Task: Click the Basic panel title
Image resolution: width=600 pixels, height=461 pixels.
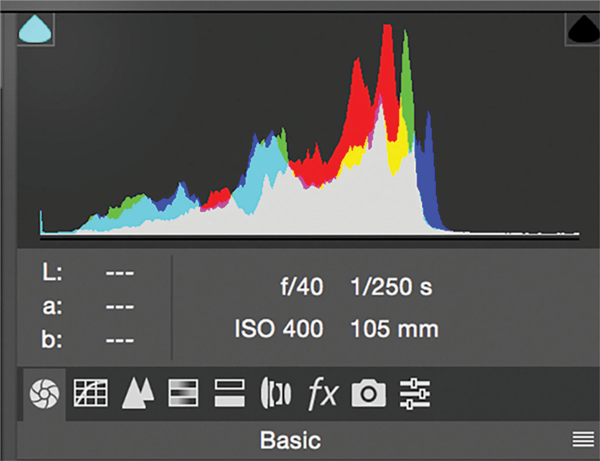Action: tap(291, 440)
